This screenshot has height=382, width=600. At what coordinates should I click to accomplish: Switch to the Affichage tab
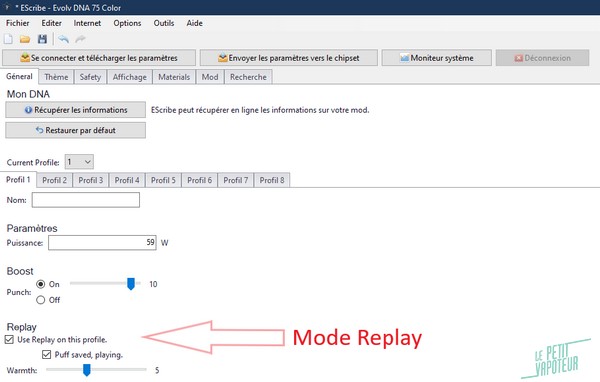(x=130, y=77)
